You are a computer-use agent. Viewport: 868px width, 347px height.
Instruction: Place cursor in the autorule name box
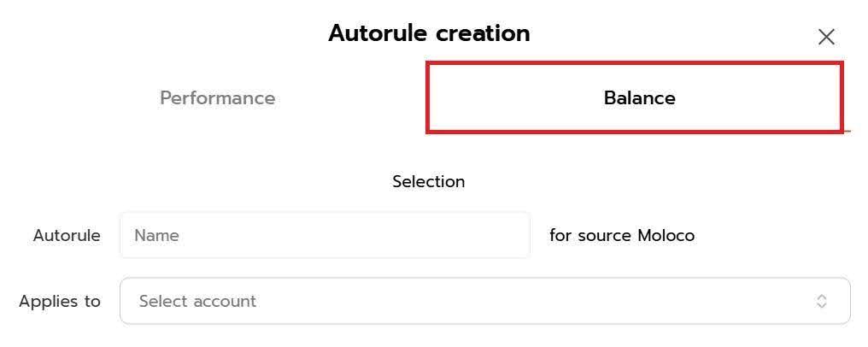(x=325, y=235)
